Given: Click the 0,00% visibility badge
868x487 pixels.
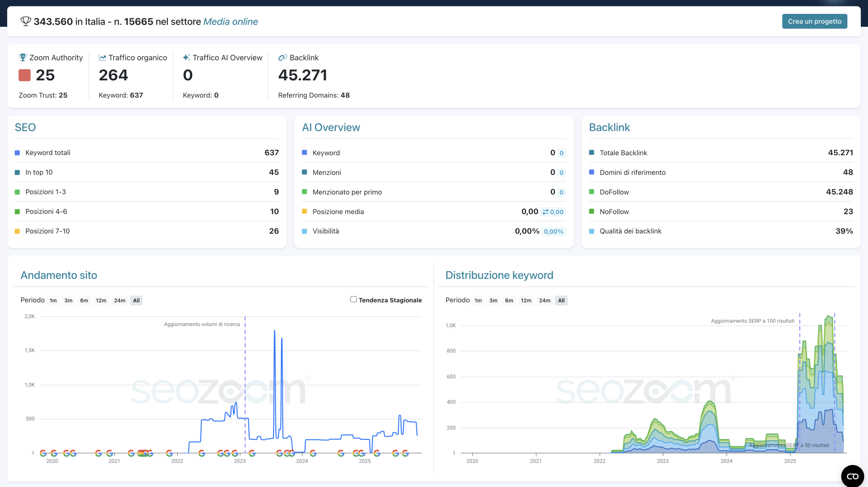Looking at the screenshot, I should [x=553, y=231].
